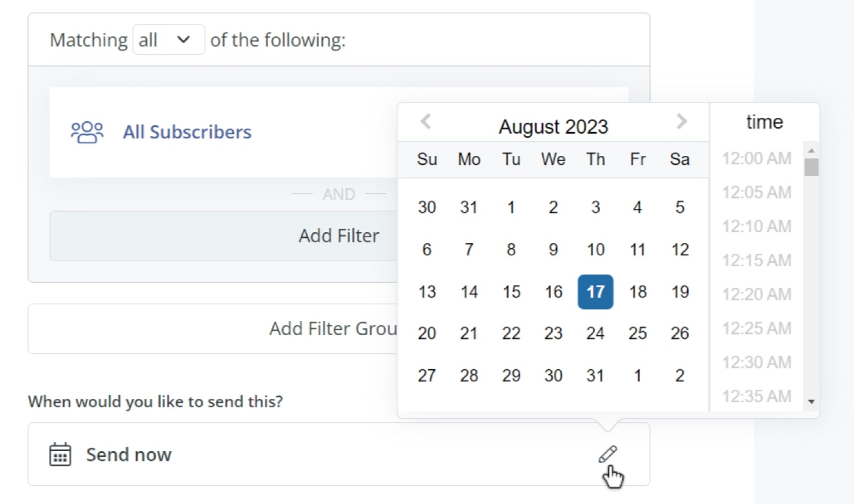854x504 pixels.
Task: Click the pencil edit icon for send time
Action: (607, 454)
